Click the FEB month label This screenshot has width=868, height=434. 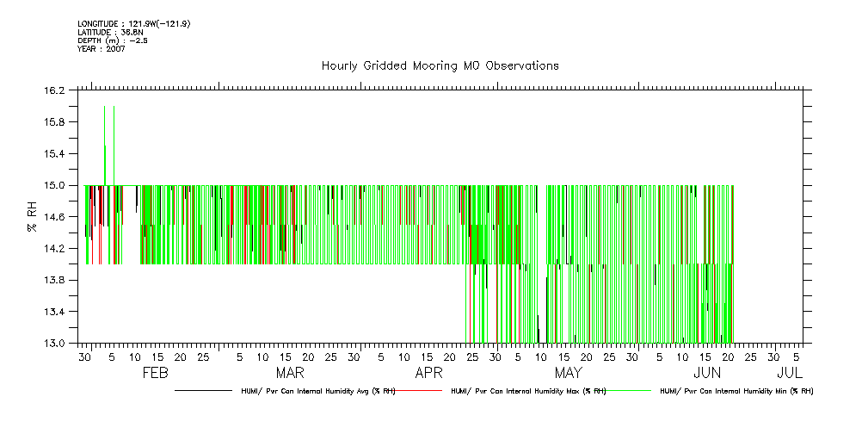point(154,373)
